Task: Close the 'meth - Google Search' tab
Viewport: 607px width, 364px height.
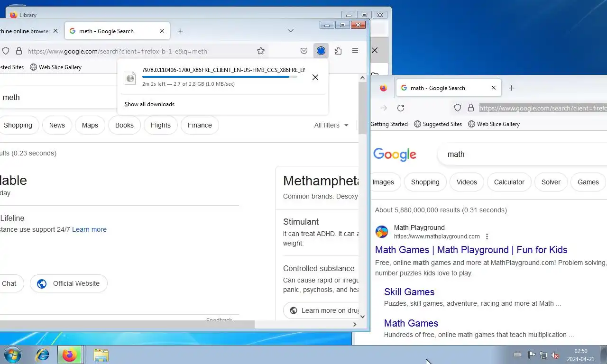Action: 162,31
